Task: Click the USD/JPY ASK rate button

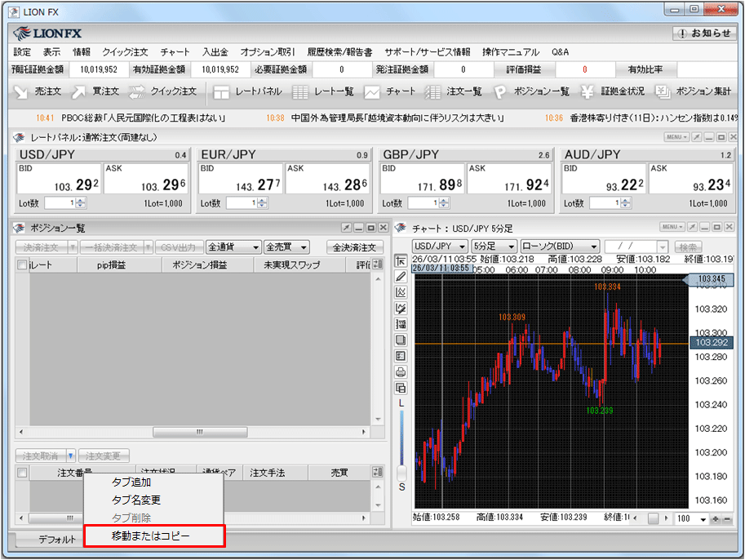Action: pyautogui.click(x=146, y=179)
